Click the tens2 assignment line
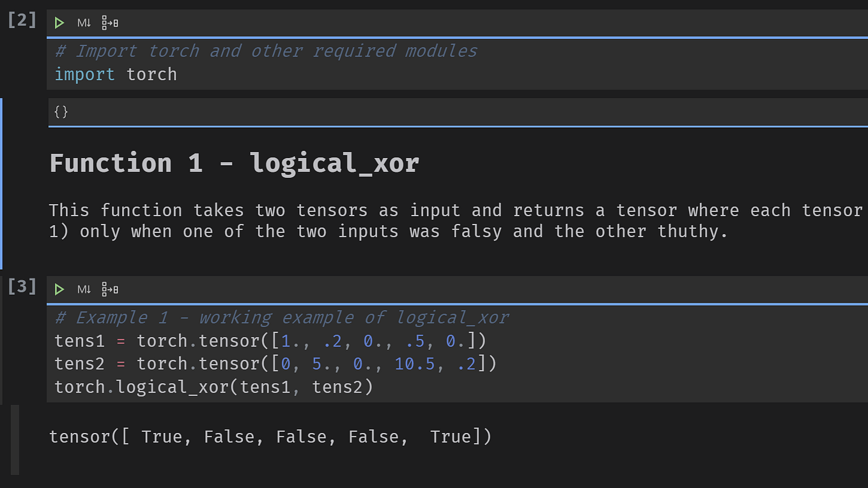This screenshot has width=868, height=488. [275, 364]
